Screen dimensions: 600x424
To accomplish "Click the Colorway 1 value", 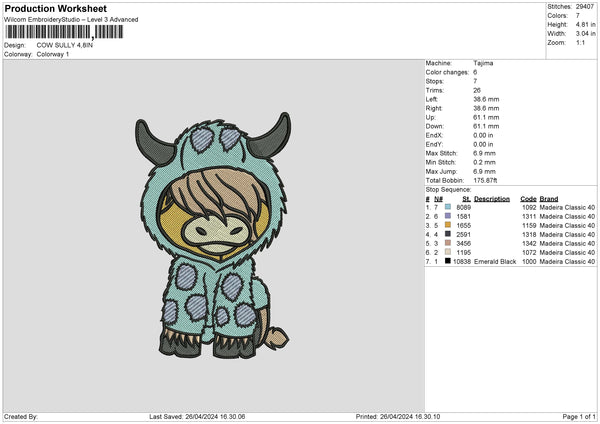I will [x=53, y=54].
